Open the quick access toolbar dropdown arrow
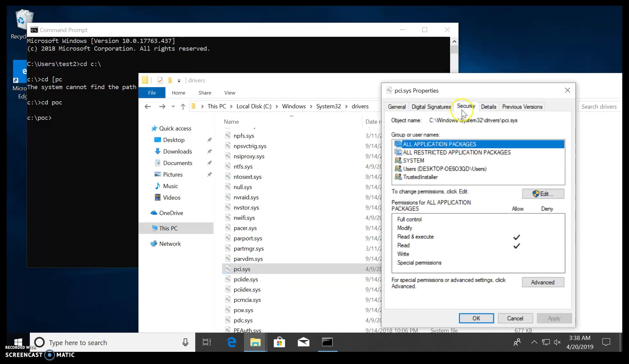Screen dimensions: 629x364 point(179,81)
